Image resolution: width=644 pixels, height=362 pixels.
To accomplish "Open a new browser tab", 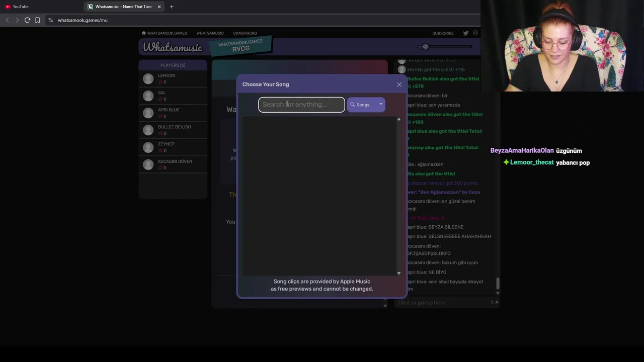I will (x=172, y=7).
